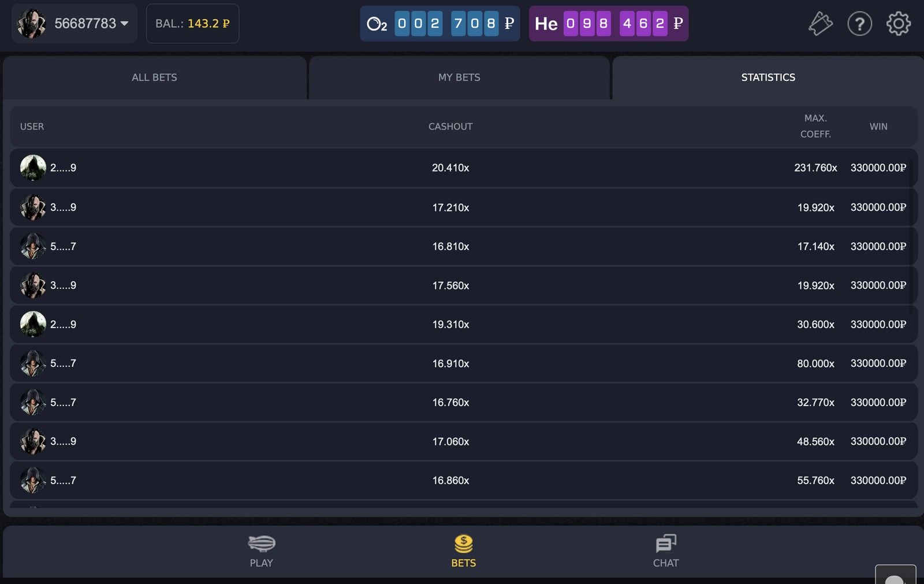The width and height of the screenshot is (924, 584).
Task: Click the profile avatar beside account ID
Action: click(x=31, y=24)
